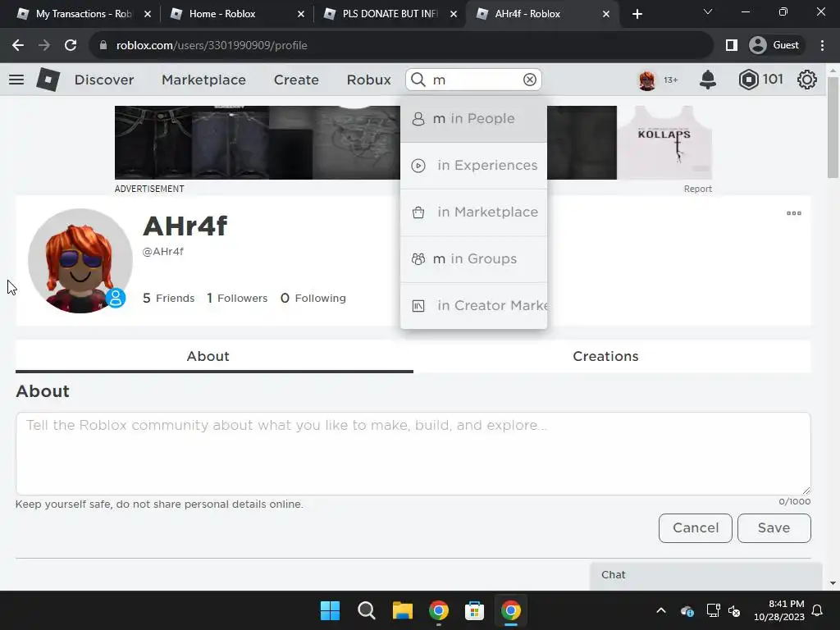Open the settings gear icon
840x630 pixels.
(807, 80)
